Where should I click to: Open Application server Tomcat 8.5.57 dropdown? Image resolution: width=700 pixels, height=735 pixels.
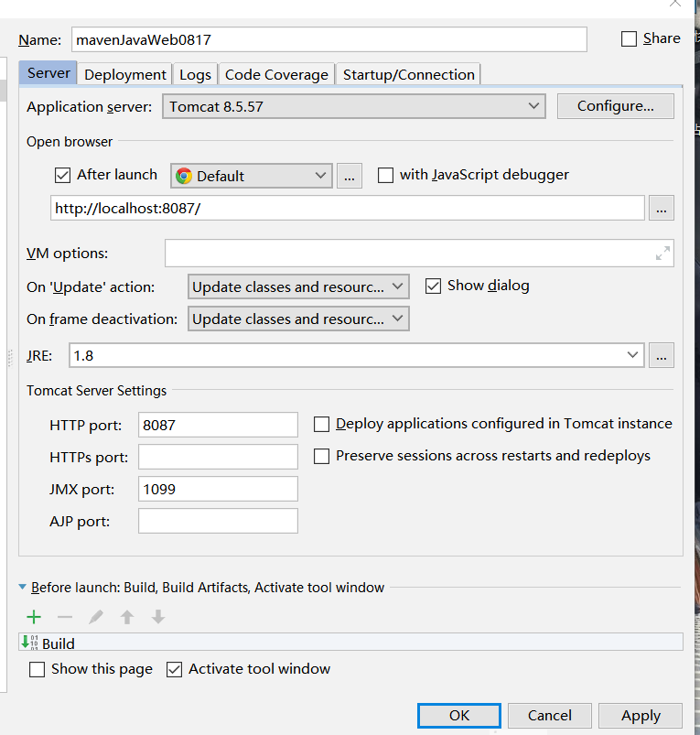click(x=354, y=106)
